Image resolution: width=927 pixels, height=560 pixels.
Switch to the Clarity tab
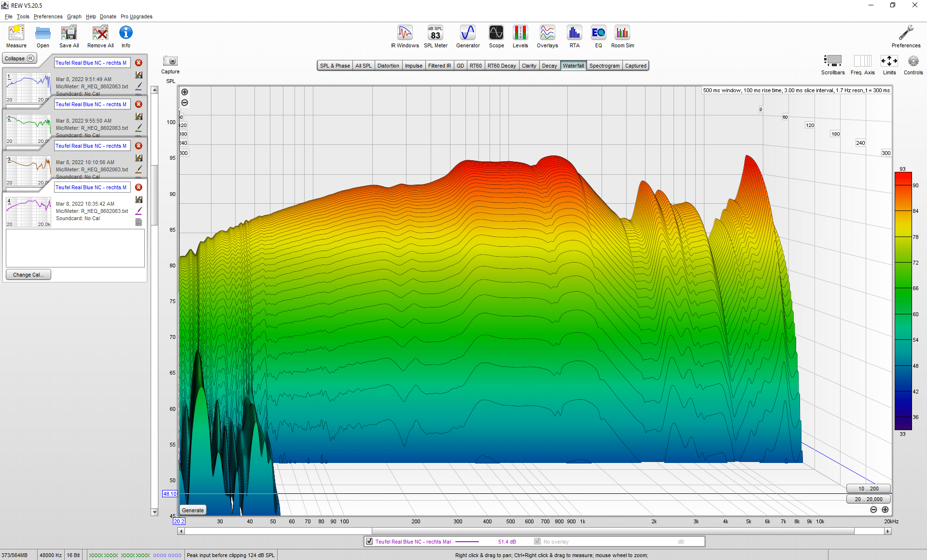pyautogui.click(x=529, y=66)
